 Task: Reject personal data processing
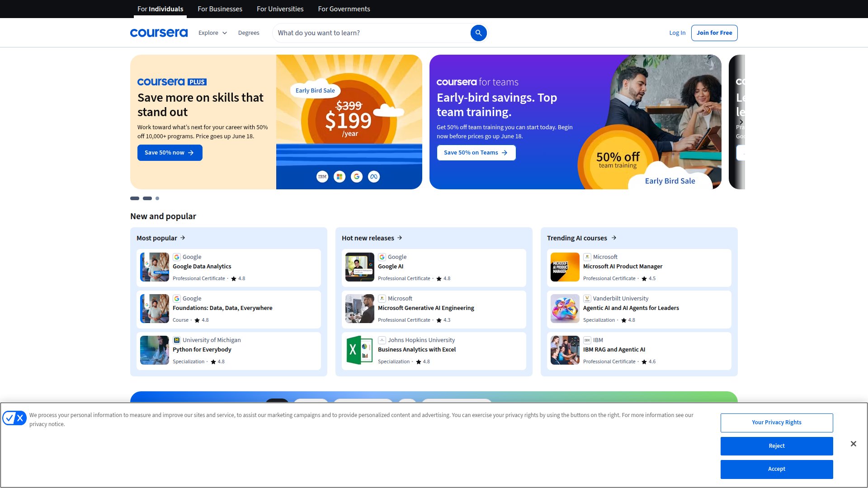(x=777, y=446)
